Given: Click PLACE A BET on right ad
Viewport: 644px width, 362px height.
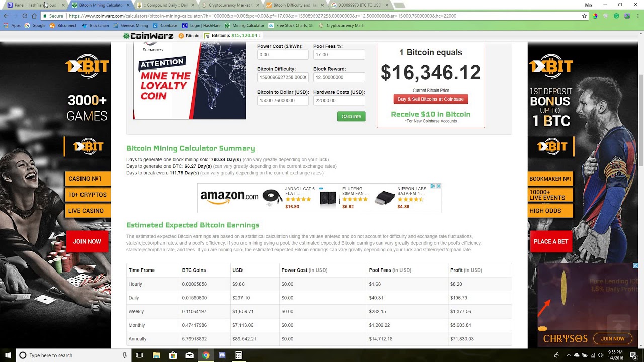Looking at the screenshot, I should point(551,242).
